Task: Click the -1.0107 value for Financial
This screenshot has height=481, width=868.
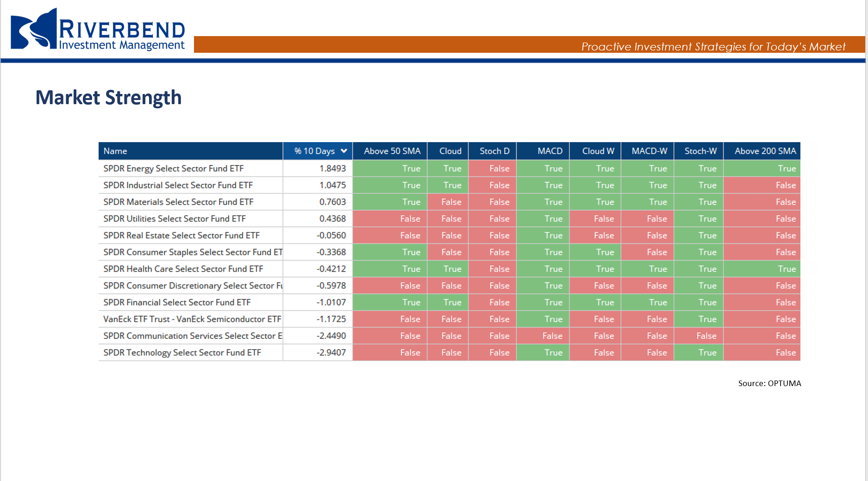Action: coord(331,302)
